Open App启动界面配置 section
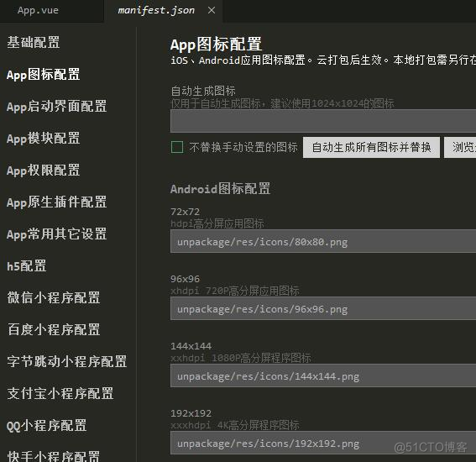The image size is (476, 462). [x=56, y=107]
